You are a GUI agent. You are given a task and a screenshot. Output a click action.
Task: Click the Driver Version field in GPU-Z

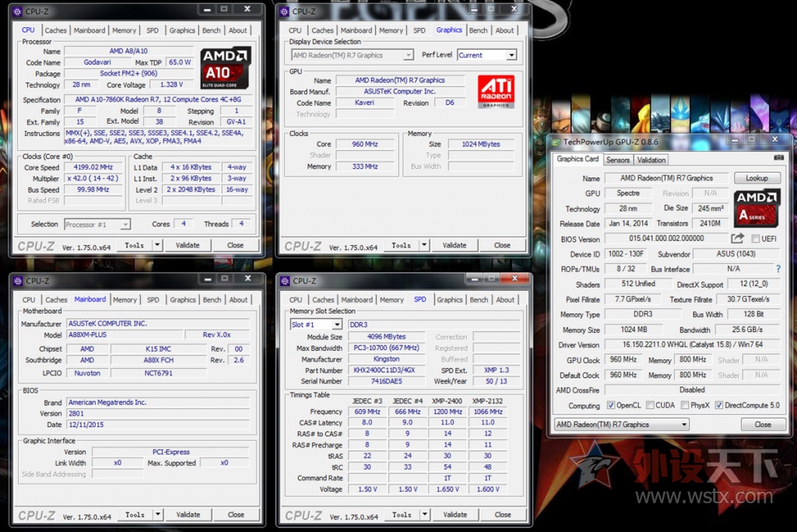click(692, 345)
